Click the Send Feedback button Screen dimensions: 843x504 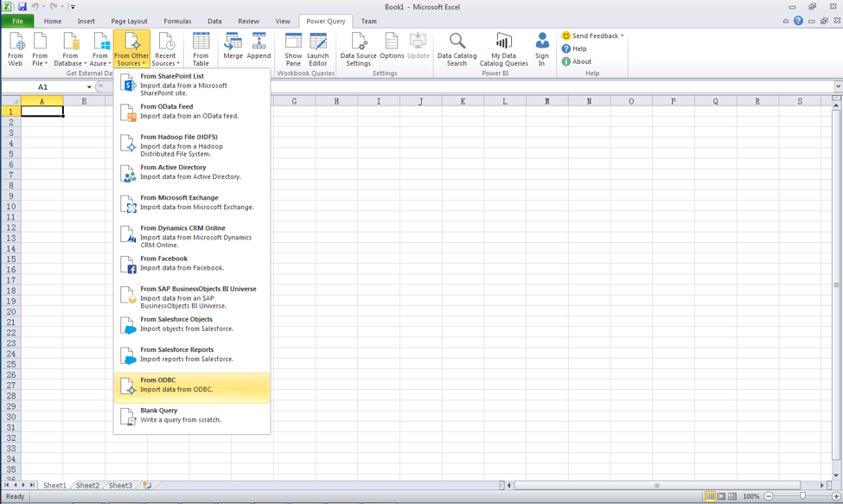click(x=593, y=36)
